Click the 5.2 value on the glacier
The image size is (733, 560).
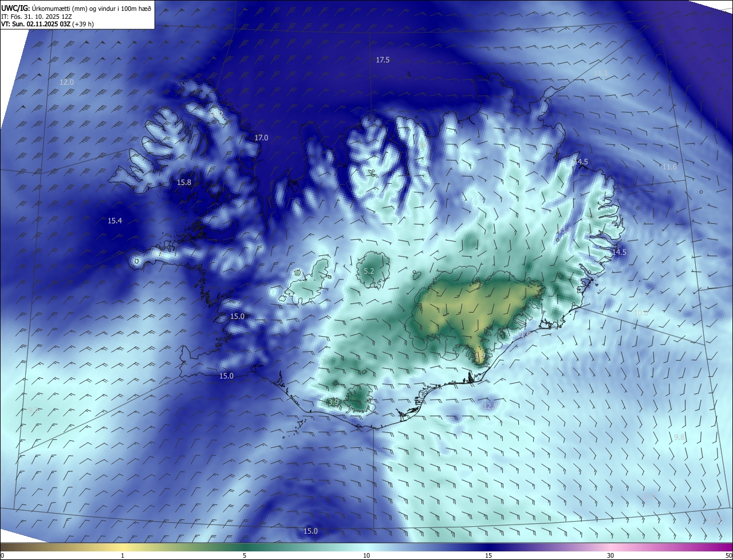pos(369,271)
